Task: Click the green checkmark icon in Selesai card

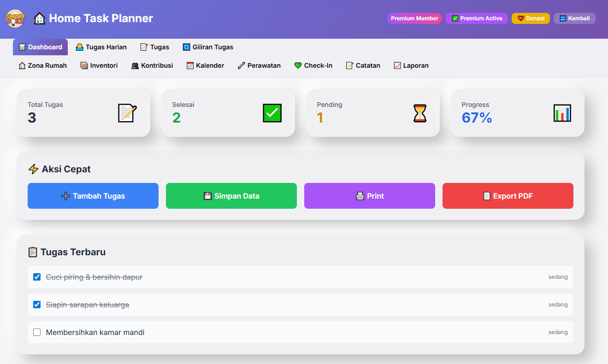Action: click(x=272, y=113)
